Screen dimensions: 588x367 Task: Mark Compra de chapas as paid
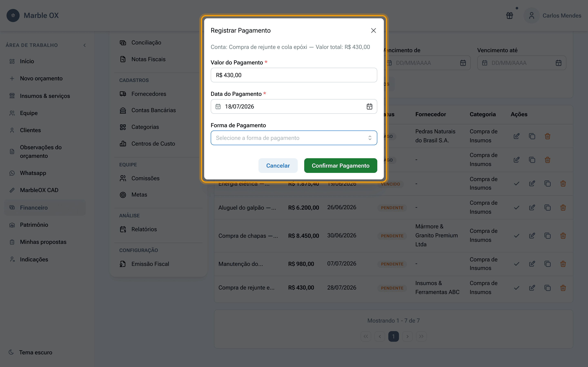[x=517, y=236]
